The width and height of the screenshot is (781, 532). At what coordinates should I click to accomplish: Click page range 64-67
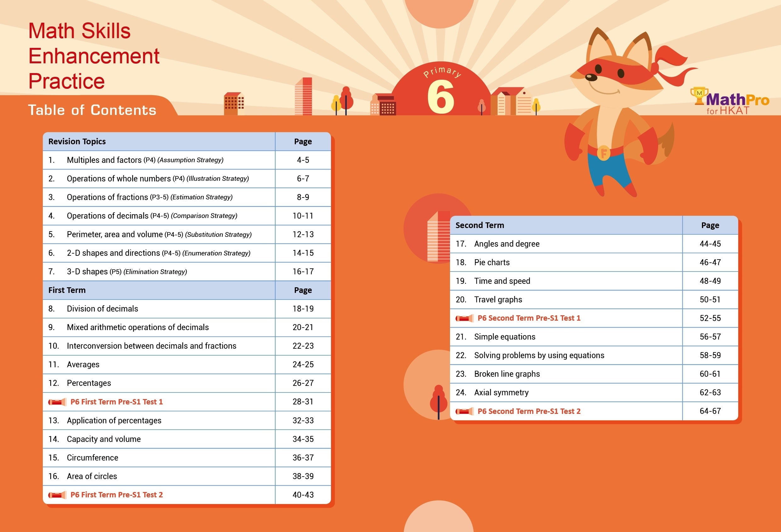(710, 411)
